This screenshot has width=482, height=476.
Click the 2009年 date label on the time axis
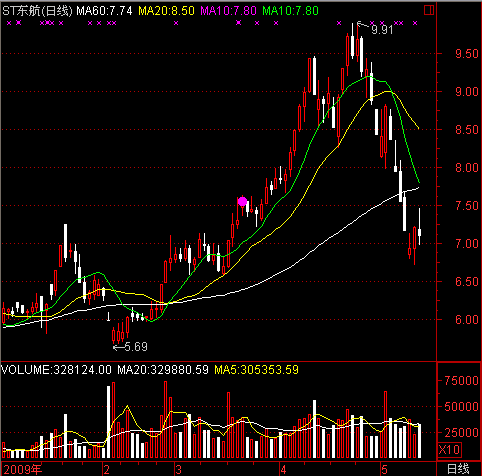[x=22, y=469]
